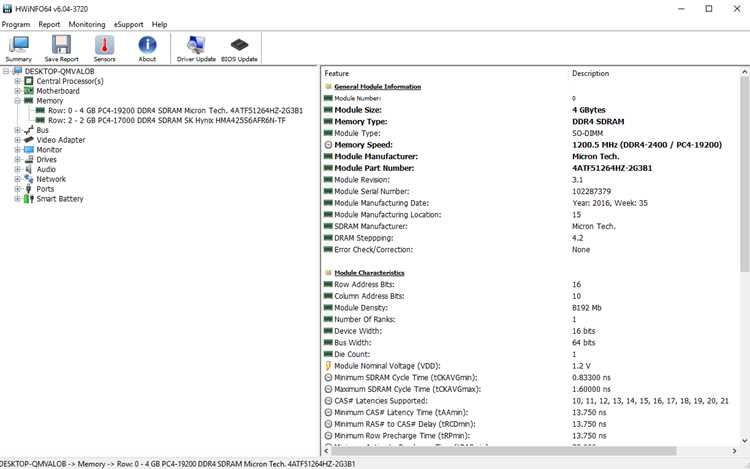Open the eSupport menu
This screenshot has height=469, width=750.
coord(128,24)
